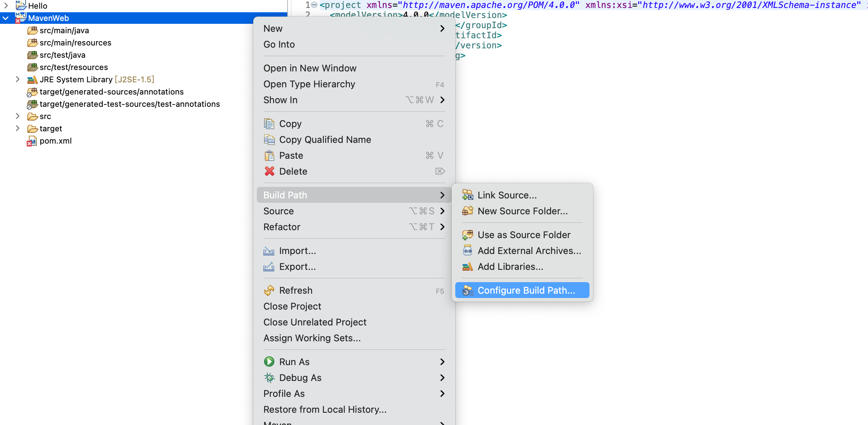868x425 pixels.
Task: Expand the Hello project node
Action: [x=6, y=5]
